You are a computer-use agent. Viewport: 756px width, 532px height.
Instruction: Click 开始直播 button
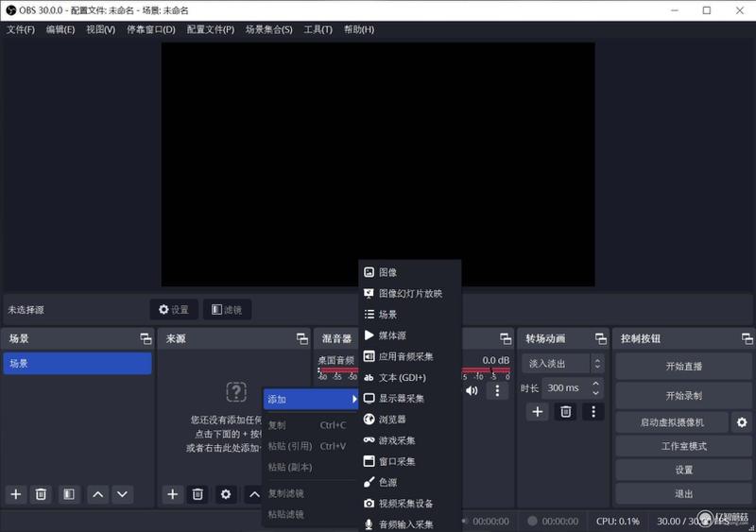(683, 367)
